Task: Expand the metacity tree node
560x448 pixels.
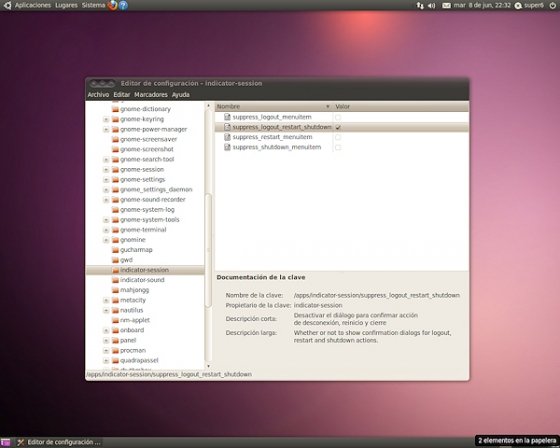Action: point(106,300)
